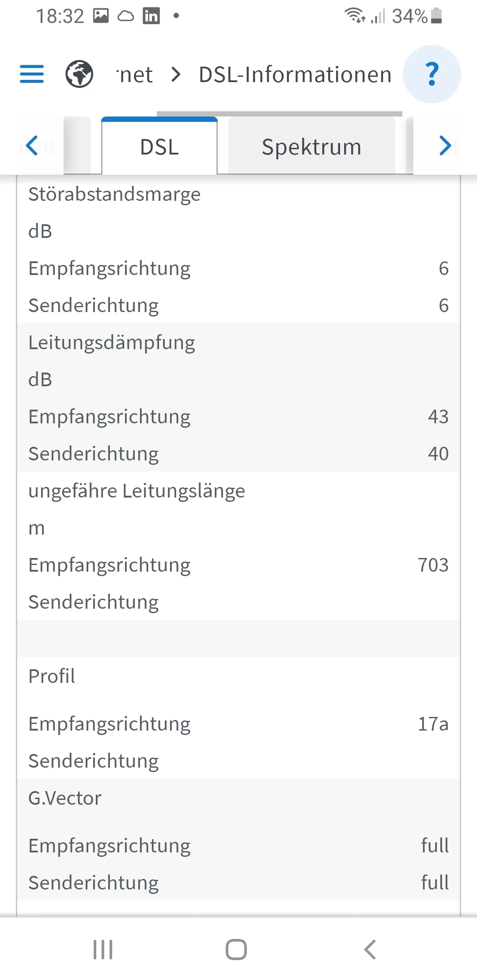Tap the line length value 703

tap(433, 565)
